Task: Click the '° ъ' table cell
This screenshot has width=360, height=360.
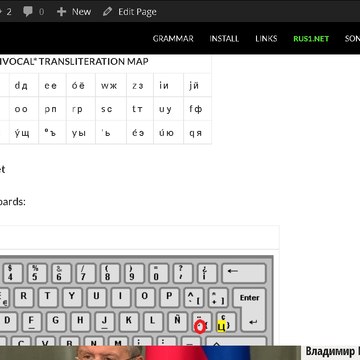Action: [53, 132]
